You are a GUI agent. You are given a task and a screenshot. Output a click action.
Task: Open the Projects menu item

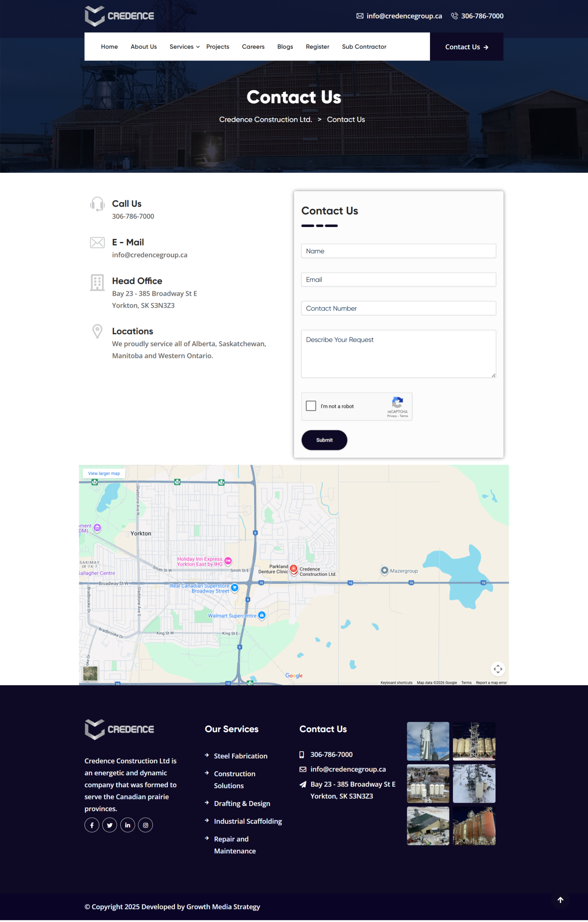pos(217,47)
